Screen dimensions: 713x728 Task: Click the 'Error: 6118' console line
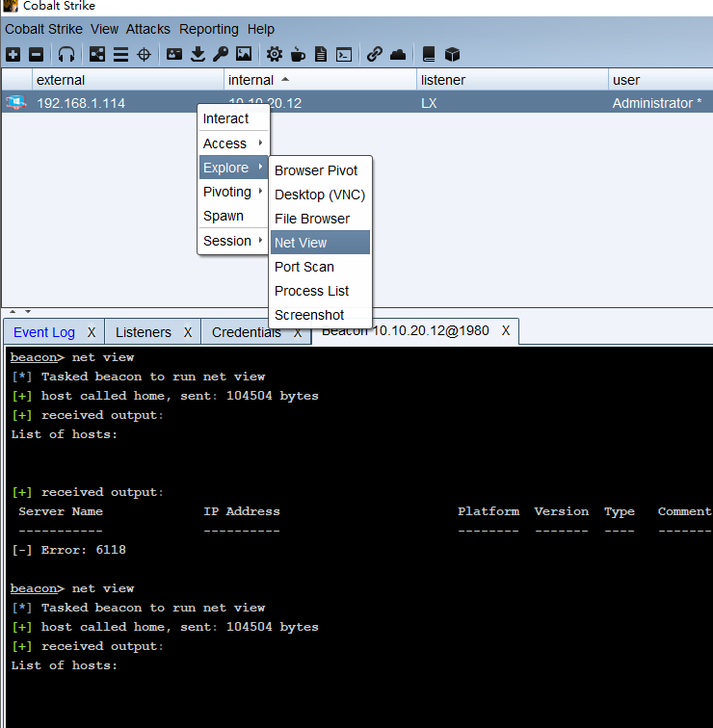(68, 550)
